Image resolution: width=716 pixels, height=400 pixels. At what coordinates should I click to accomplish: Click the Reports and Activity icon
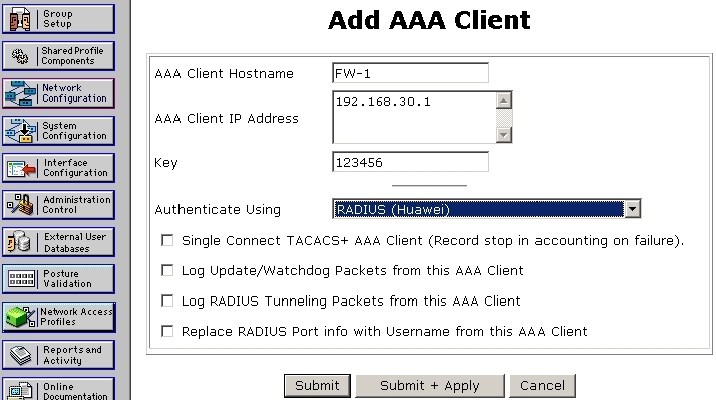coord(21,355)
